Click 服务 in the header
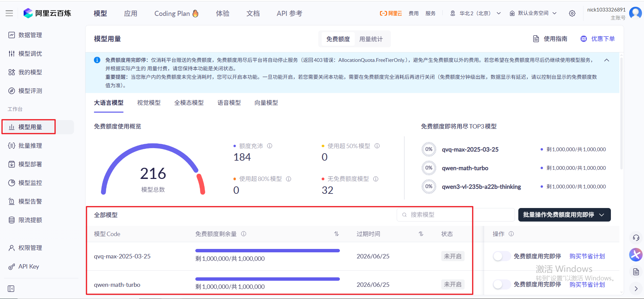644x299 pixels. (430, 14)
